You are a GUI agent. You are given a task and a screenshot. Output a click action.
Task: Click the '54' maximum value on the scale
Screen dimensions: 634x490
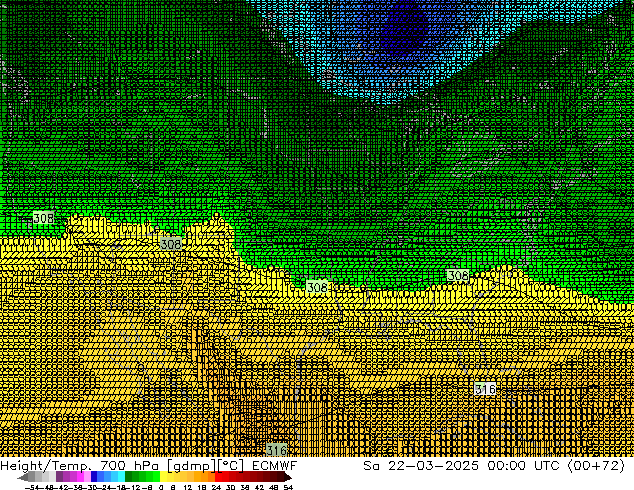(288, 488)
